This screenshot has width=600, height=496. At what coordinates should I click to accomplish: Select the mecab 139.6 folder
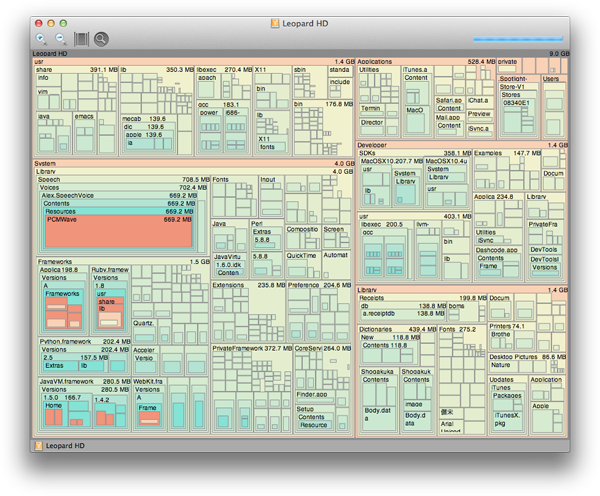coord(149,119)
